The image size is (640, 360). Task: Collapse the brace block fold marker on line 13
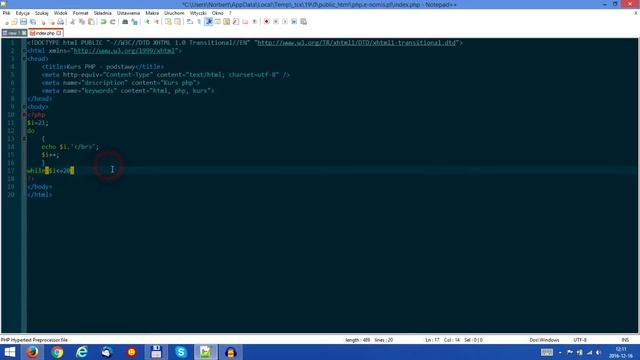coord(24,139)
